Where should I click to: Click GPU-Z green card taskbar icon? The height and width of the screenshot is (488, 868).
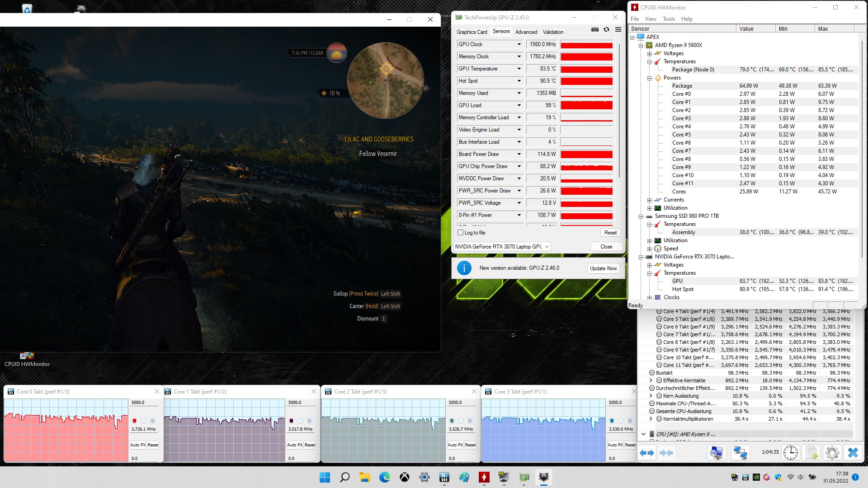point(524,477)
